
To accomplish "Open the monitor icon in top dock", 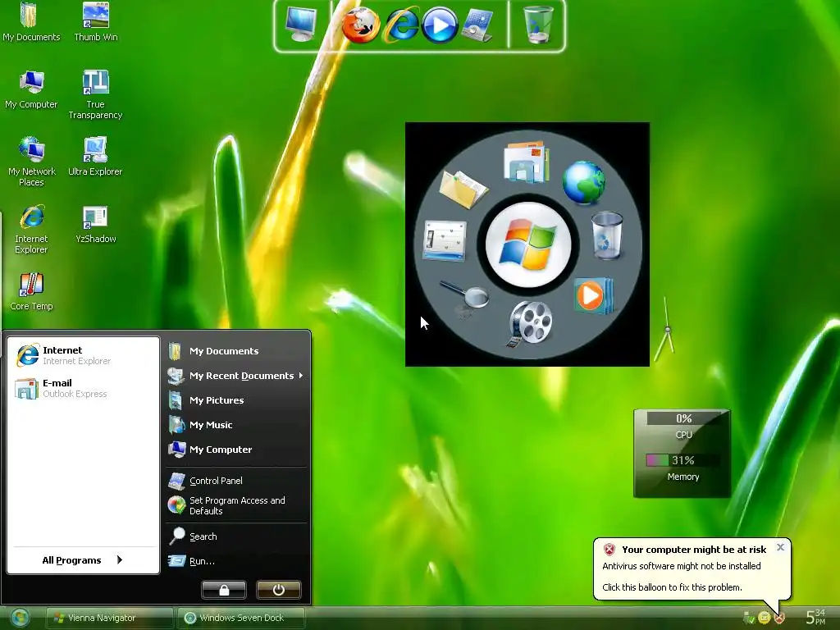I will [x=301, y=25].
